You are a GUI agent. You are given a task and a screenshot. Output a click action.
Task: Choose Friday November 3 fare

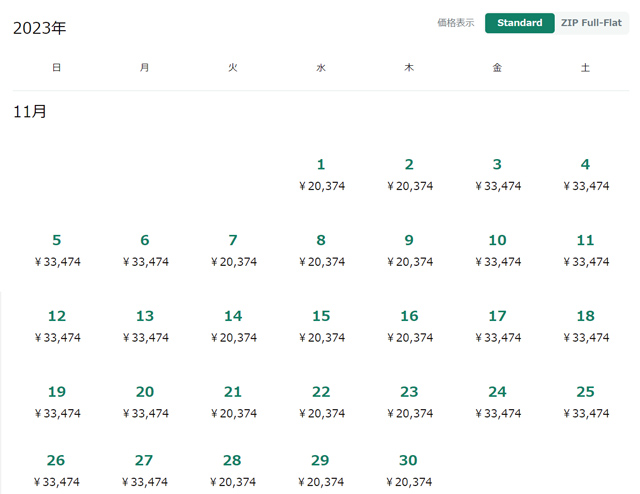pos(497,174)
